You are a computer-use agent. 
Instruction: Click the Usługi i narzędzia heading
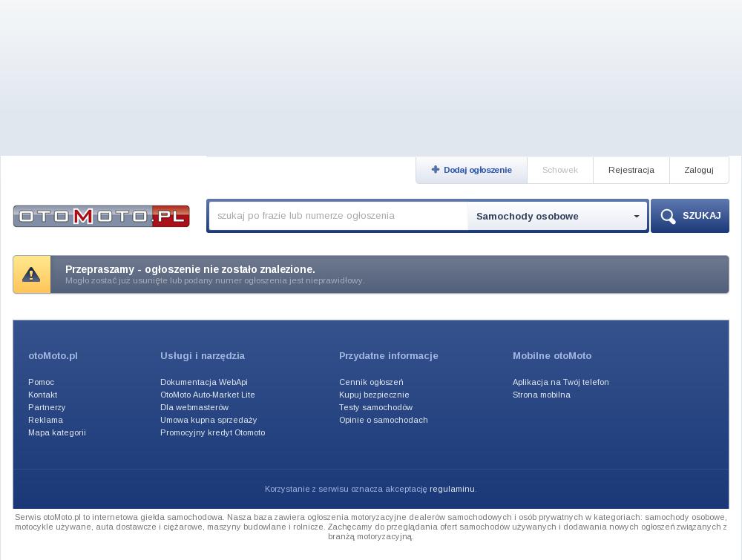tap(203, 356)
